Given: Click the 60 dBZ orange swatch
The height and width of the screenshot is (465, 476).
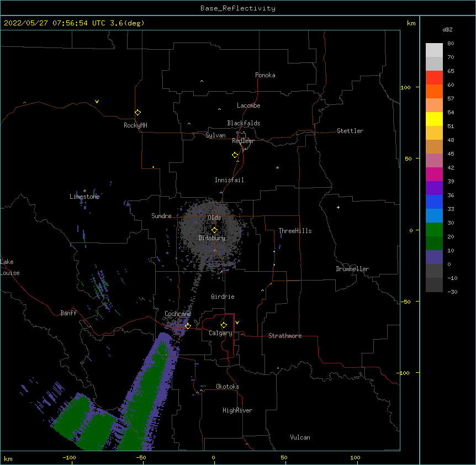Looking at the screenshot, I should (434, 91).
